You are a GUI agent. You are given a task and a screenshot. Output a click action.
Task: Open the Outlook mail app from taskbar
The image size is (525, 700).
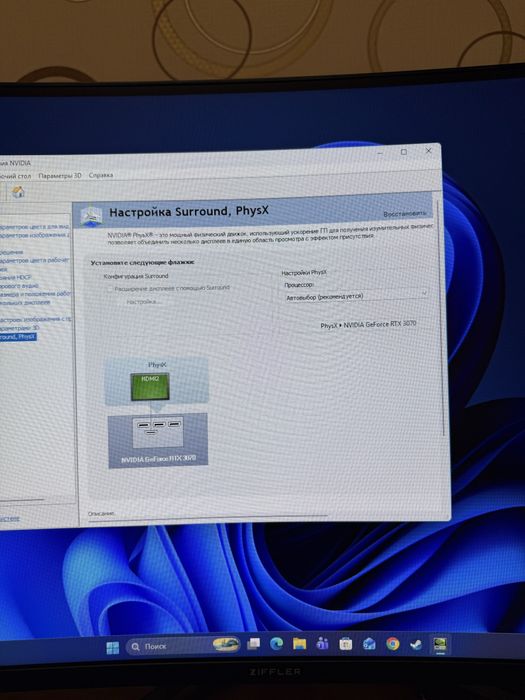click(x=369, y=644)
